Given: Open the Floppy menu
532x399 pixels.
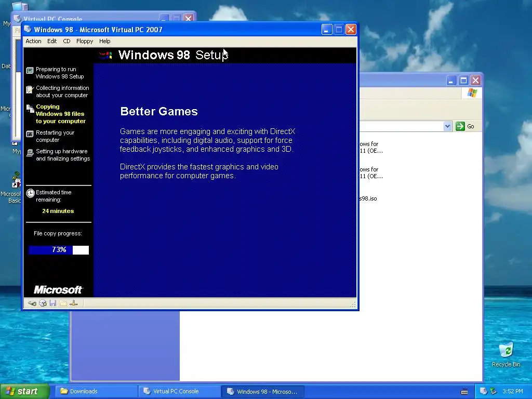Looking at the screenshot, I should pos(85,41).
